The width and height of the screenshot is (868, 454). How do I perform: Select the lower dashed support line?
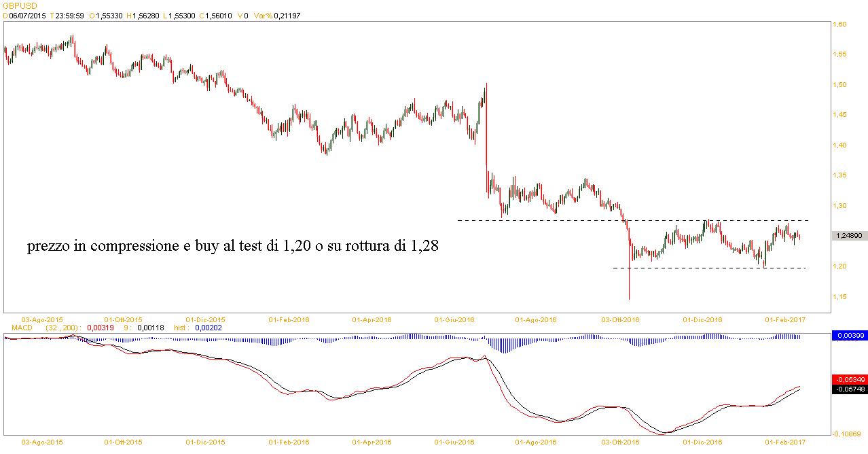pyautogui.click(x=679, y=268)
